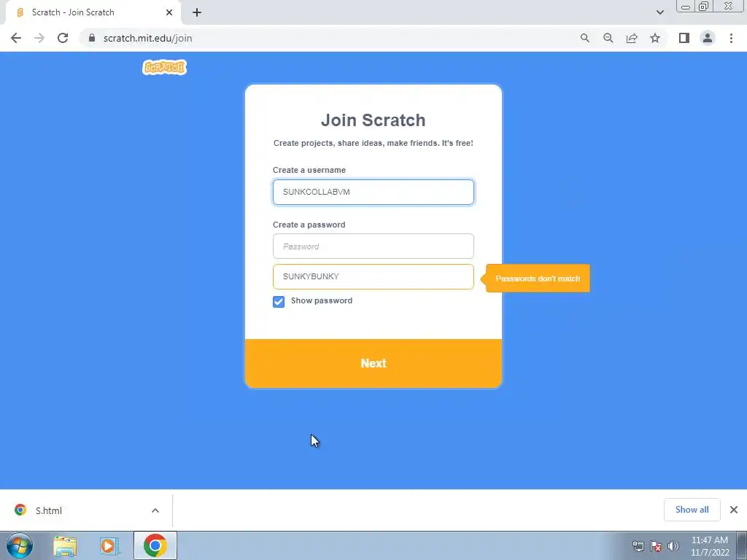Share this page via share icon
This screenshot has height=560, width=747.
click(x=632, y=38)
